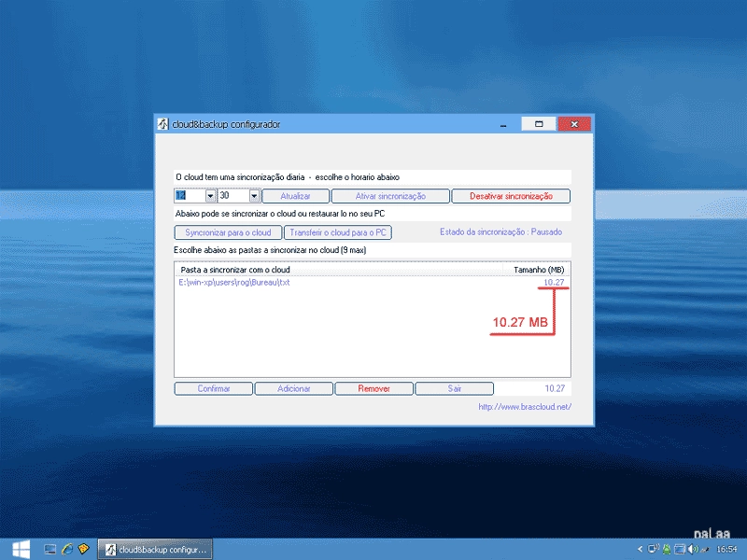Click the 10.27 size value in list
The image size is (747, 560).
[x=554, y=283]
